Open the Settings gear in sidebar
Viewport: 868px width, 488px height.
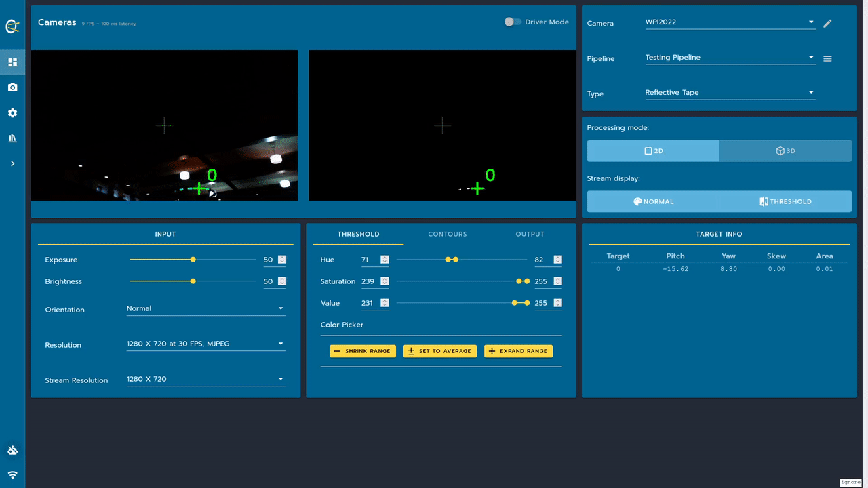pos(12,113)
